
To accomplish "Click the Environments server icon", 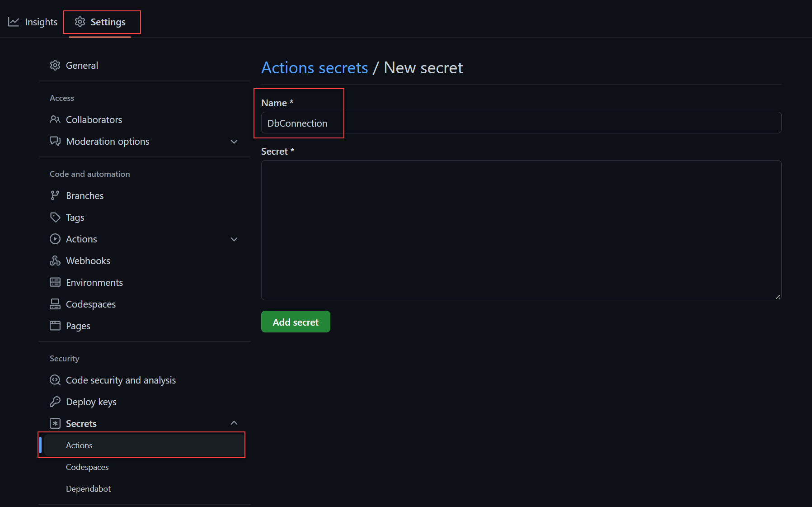I will pos(55,282).
